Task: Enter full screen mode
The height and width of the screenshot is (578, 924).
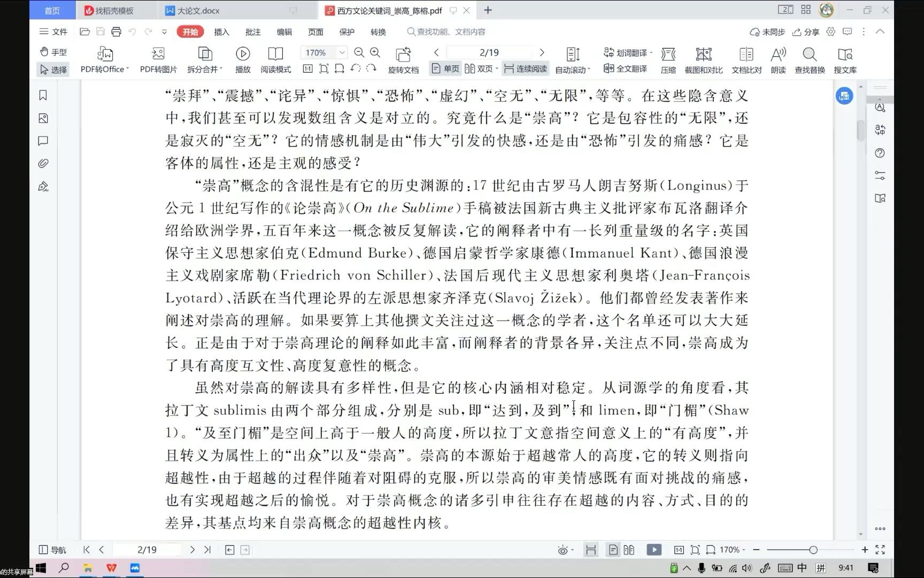Action: click(x=880, y=550)
